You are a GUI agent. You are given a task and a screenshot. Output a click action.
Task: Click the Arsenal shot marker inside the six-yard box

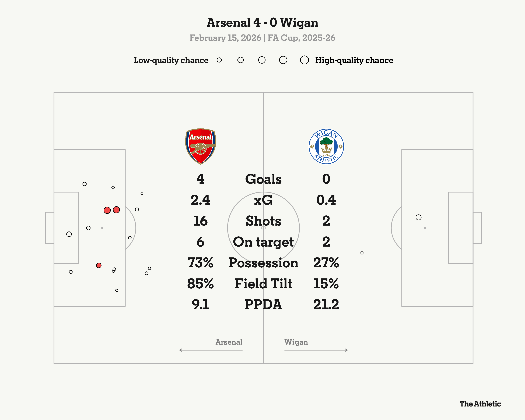tap(69, 234)
